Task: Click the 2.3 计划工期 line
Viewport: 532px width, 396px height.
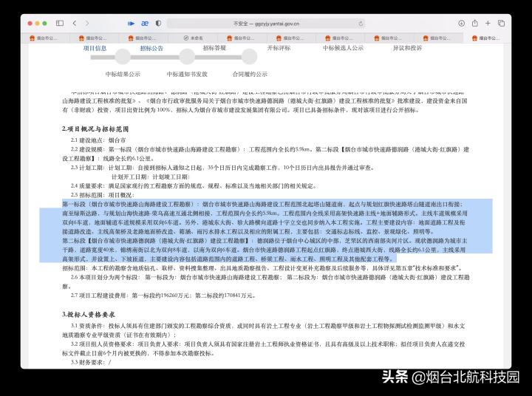Action: pyautogui.click(x=223, y=168)
